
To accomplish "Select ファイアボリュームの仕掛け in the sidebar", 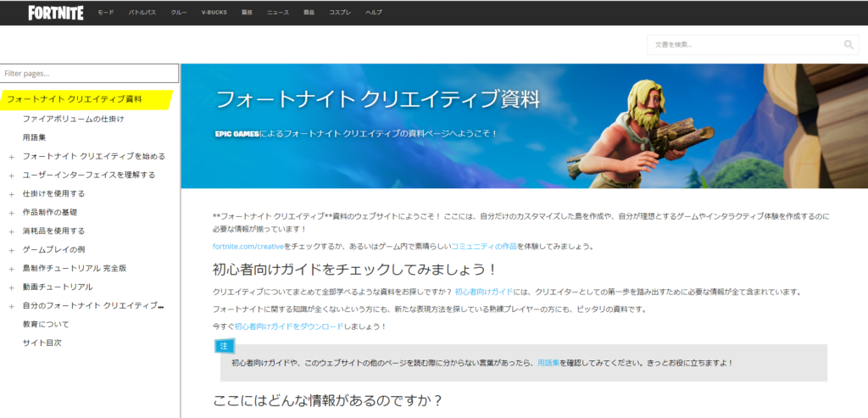I will (x=73, y=119).
